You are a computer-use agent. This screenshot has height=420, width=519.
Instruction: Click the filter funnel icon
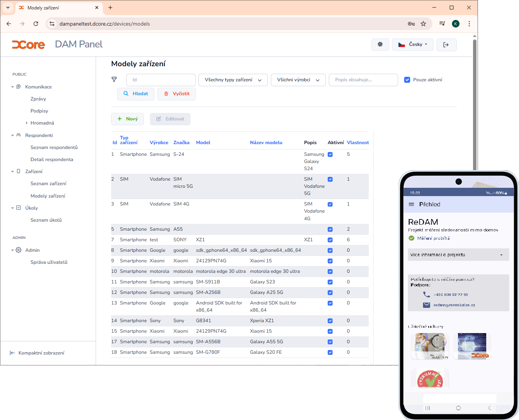[114, 79]
